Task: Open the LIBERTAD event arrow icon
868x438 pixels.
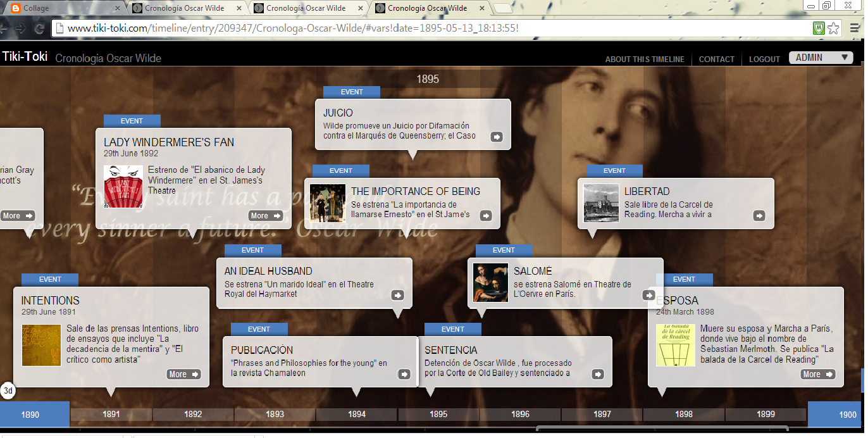Action: (759, 216)
